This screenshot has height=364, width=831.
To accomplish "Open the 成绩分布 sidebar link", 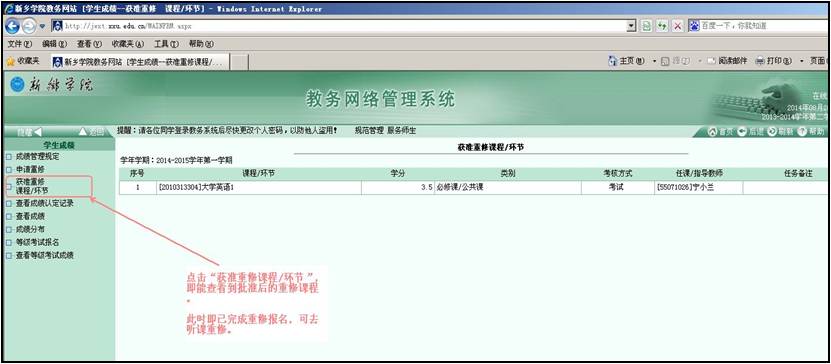I will click(30, 229).
